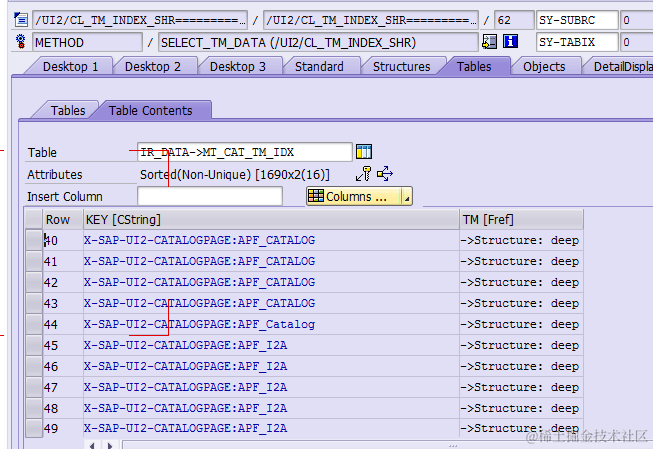The height and width of the screenshot is (449, 653).
Task: Open the DetailDisplay tab
Action: pos(623,67)
